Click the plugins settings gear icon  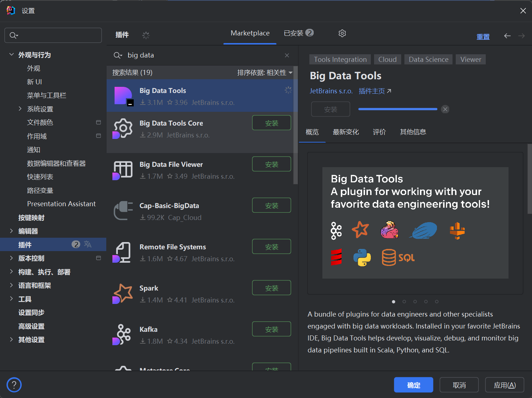click(342, 33)
